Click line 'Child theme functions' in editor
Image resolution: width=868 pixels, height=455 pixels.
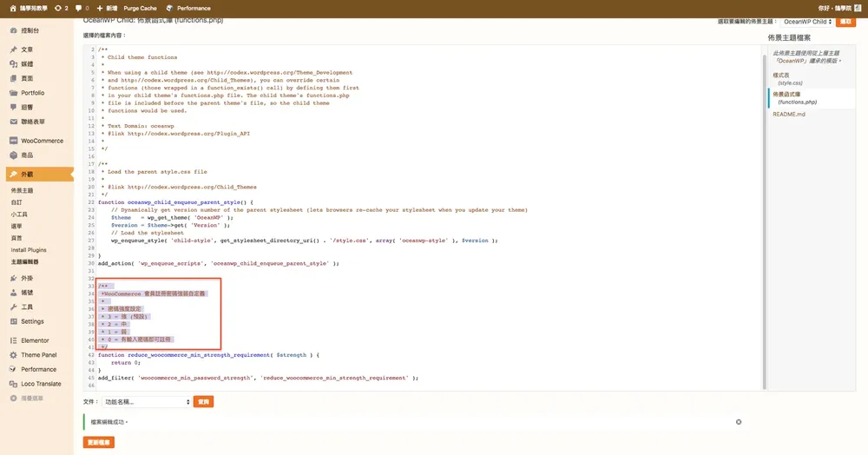(x=142, y=57)
